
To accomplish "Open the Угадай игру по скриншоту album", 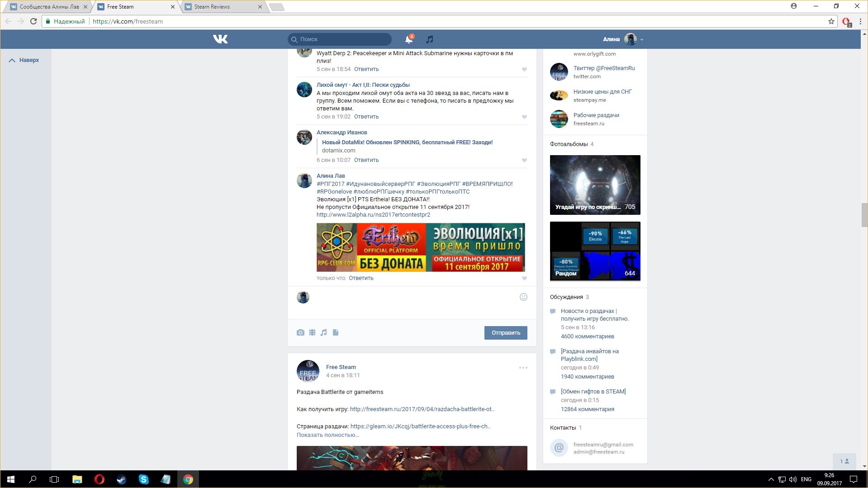I will tap(595, 185).
